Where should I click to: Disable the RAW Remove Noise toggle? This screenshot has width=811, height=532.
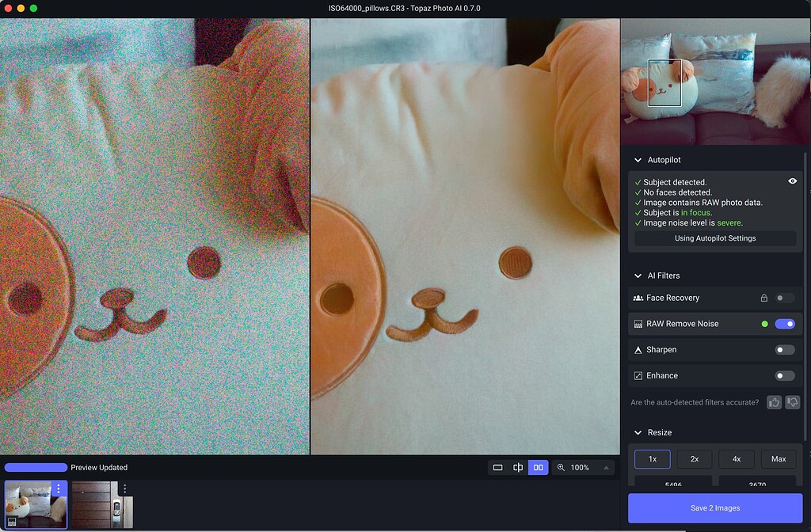coord(784,324)
